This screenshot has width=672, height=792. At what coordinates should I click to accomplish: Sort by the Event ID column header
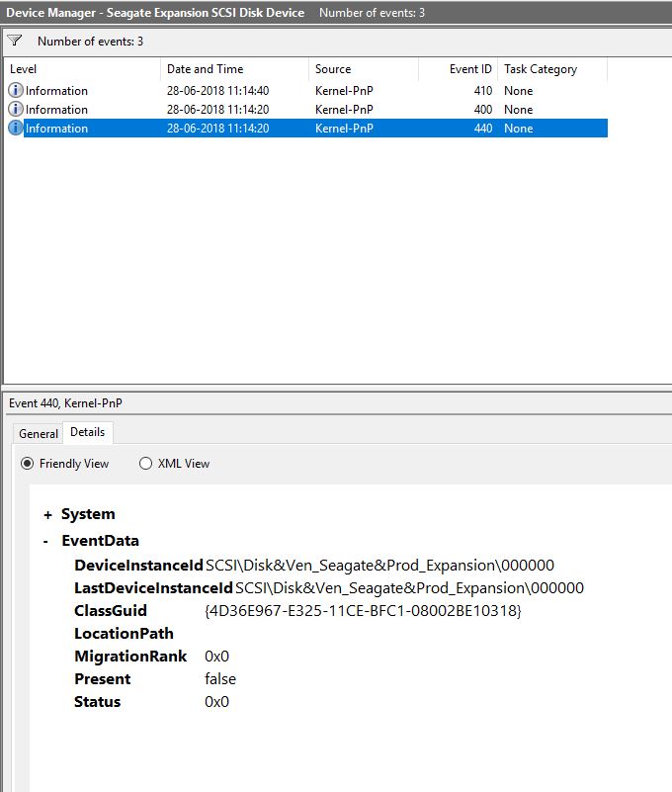(458, 68)
